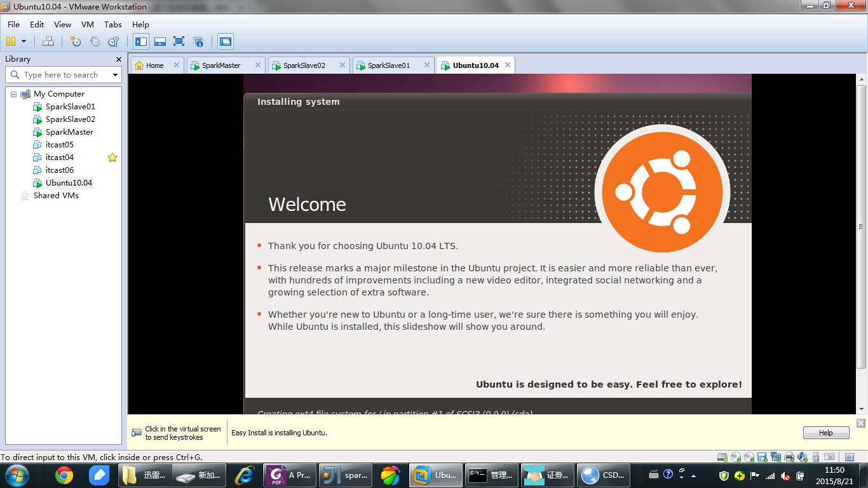The height and width of the screenshot is (488, 868).
Task: Switch to the SparkSlave02 tab
Action: pyautogui.click(x=304, y=65)
